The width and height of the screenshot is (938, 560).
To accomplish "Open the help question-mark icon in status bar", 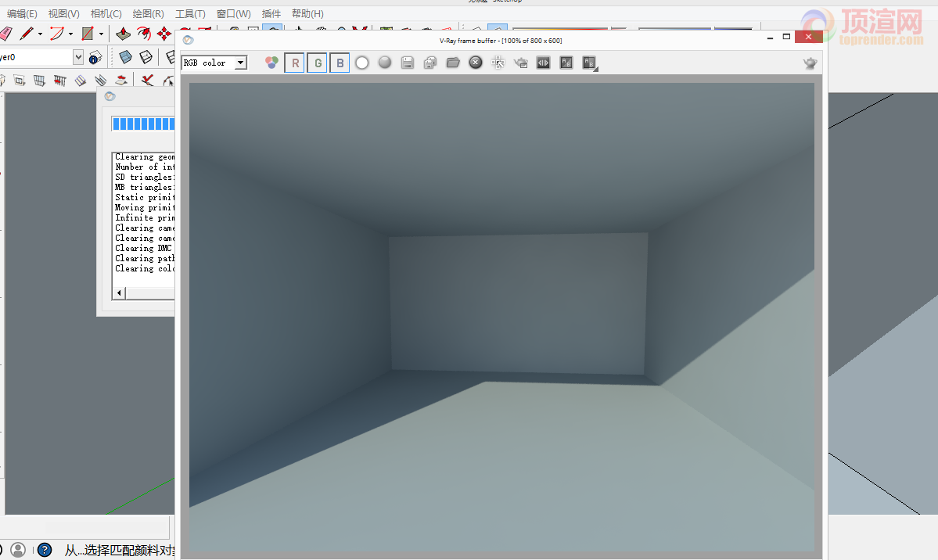I will (x=45, y=550).
